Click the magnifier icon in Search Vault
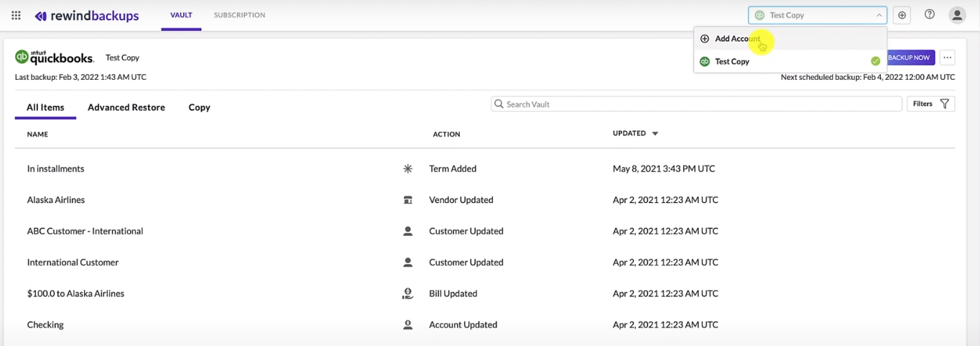Screen dimensions: 980x346 click(x=499, y=104)
